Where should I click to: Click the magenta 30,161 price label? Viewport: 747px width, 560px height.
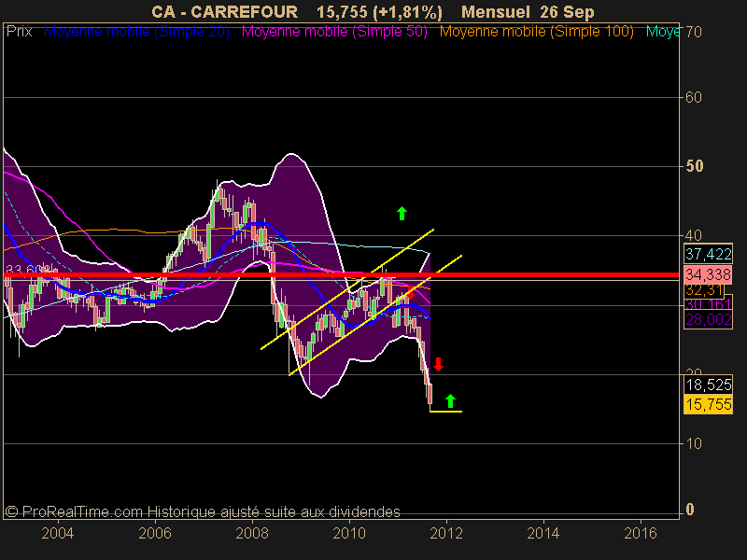tap(709, 304)
